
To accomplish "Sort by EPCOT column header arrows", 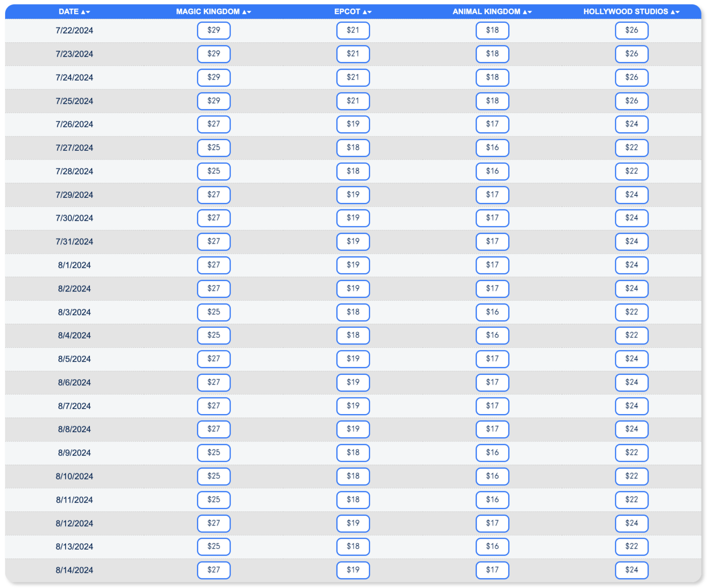I will click(367, 12).
